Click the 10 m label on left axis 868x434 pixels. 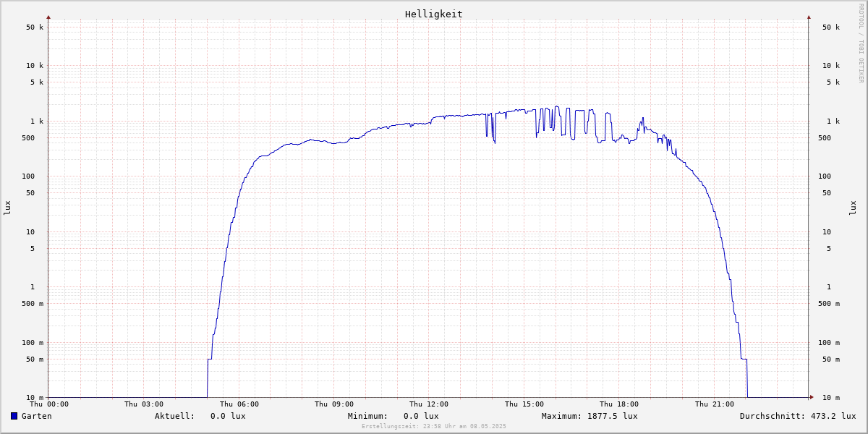(x=35, y=398)
